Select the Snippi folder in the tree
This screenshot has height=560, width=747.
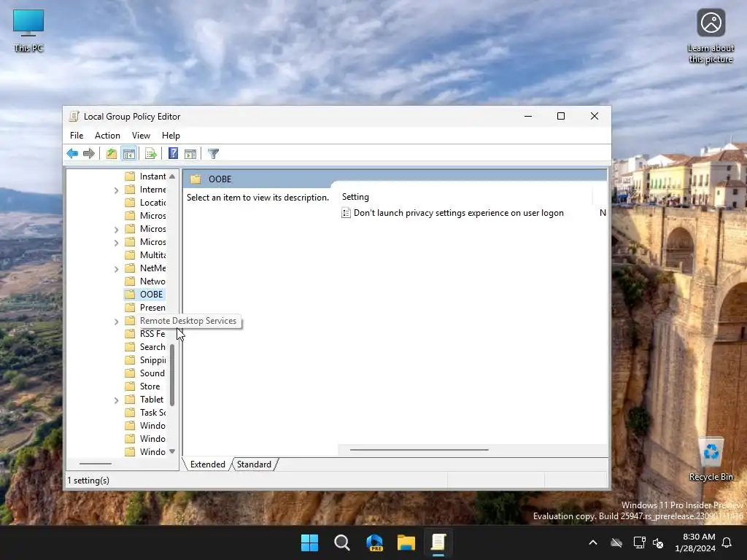[152, 360]
